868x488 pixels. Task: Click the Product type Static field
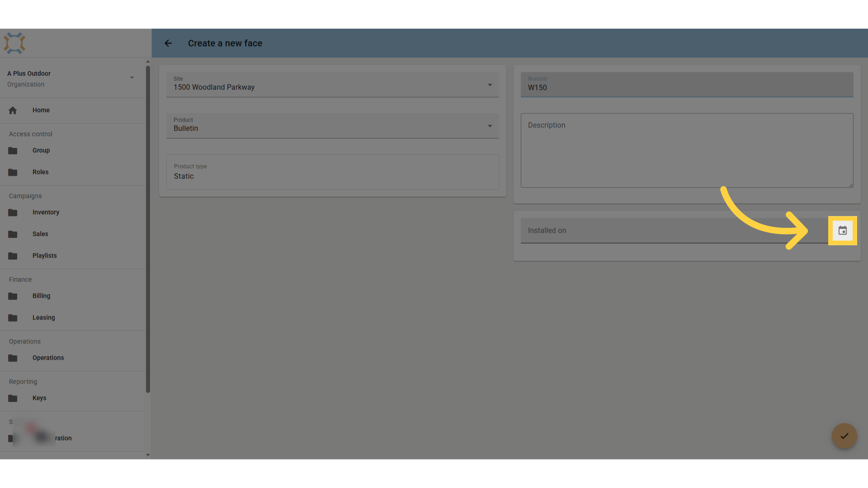[332, 172]
